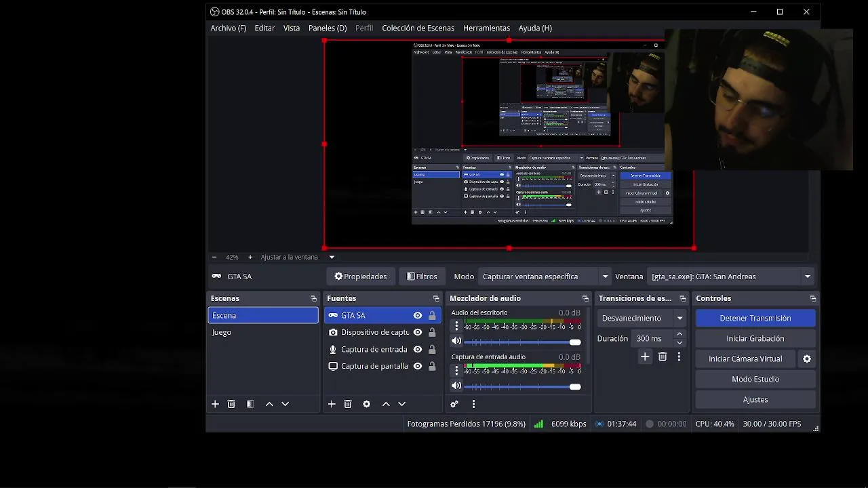Screen dimensions: 868x488
Task: Open advanced audio properties gears icon
Action: (x=454, y=404)
